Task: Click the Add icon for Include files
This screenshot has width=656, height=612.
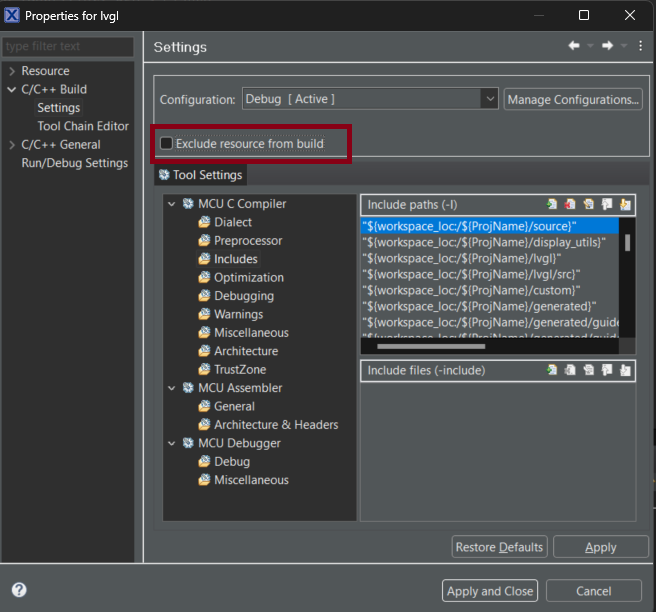Action: click(551, 370)
